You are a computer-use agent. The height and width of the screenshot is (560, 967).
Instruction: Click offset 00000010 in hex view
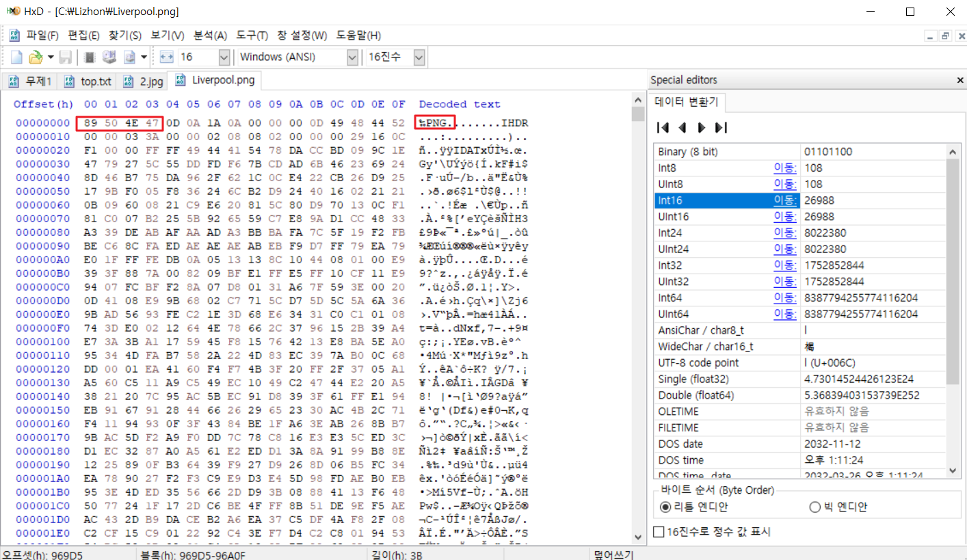42,136
